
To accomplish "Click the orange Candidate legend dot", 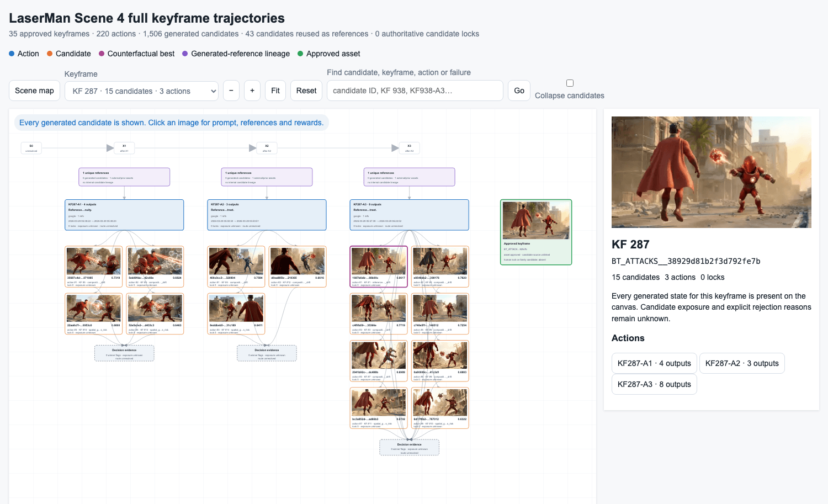I will click(50, 54).
